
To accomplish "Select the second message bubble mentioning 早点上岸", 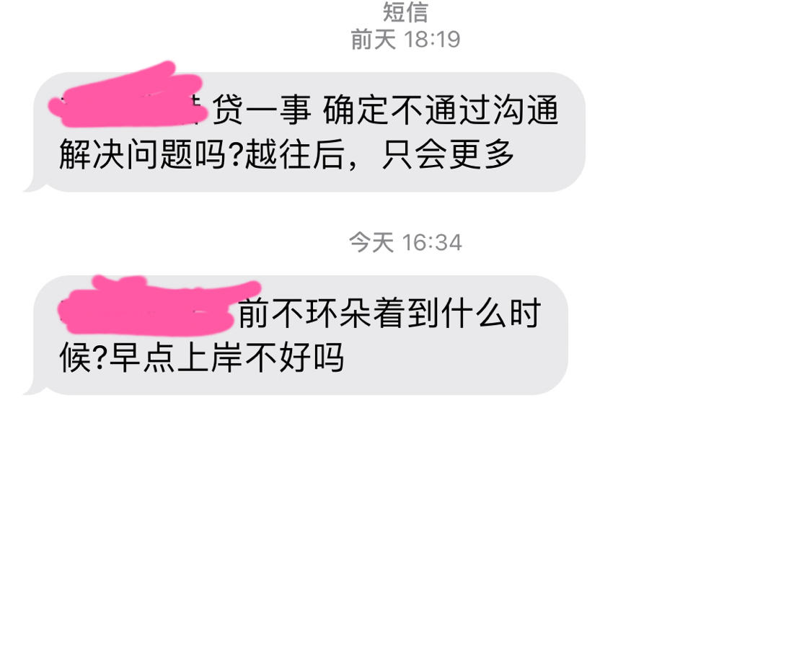I will tap(296, 335).
